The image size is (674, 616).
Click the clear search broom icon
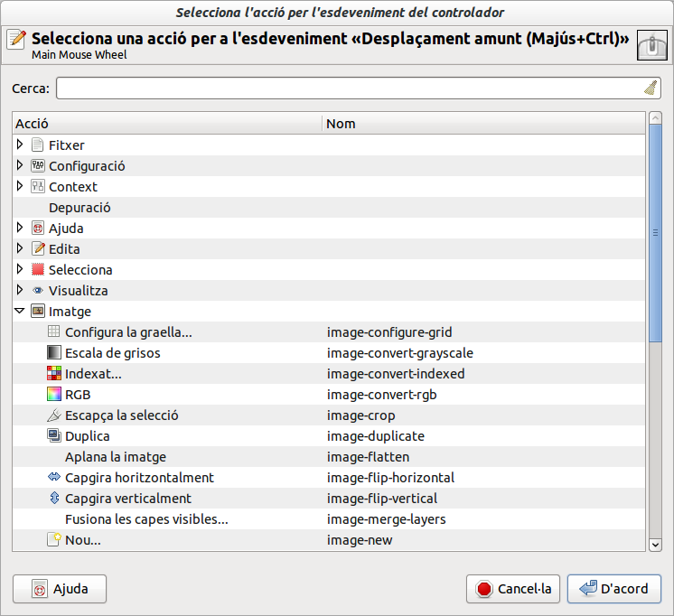650,89
